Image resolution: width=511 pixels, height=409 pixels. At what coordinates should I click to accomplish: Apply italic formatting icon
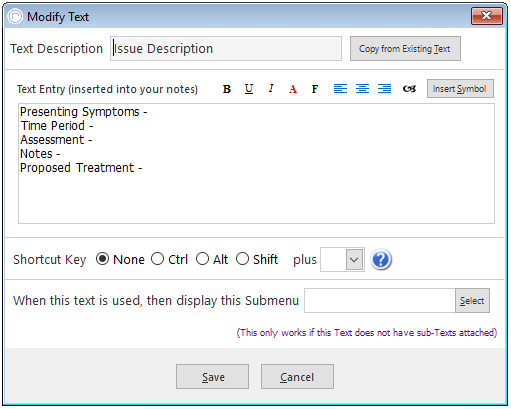(271, 88)
